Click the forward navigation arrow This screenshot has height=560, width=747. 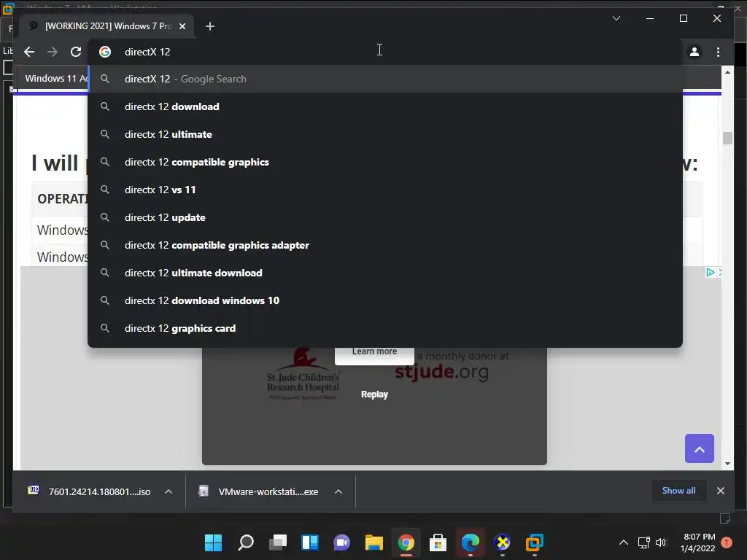(x=53, y=52)
